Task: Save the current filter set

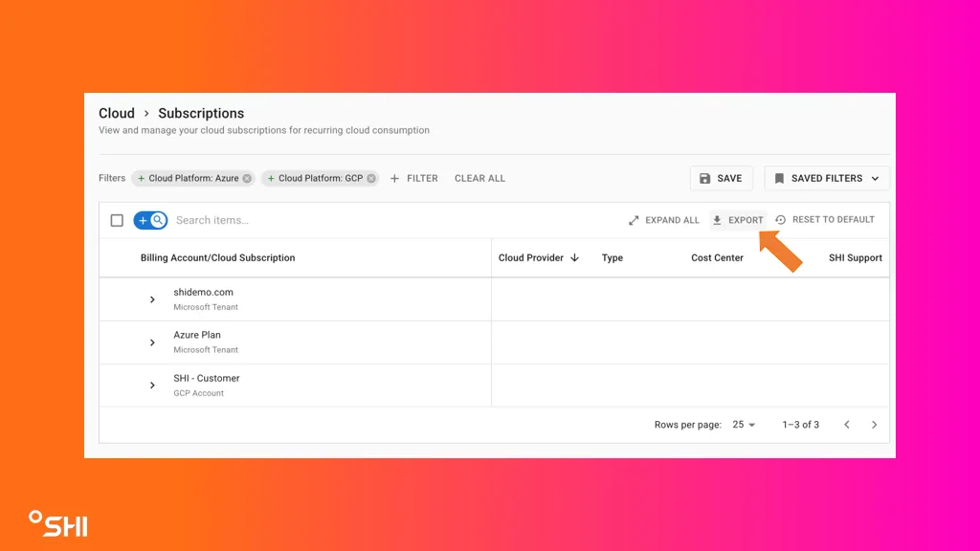Action: coord(722,179)
